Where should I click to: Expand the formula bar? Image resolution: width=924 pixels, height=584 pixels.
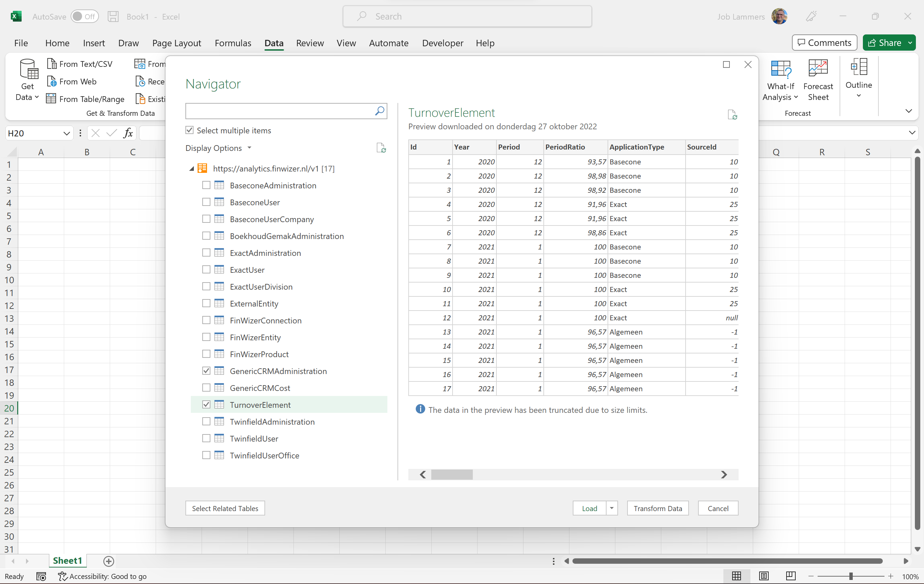912,133
